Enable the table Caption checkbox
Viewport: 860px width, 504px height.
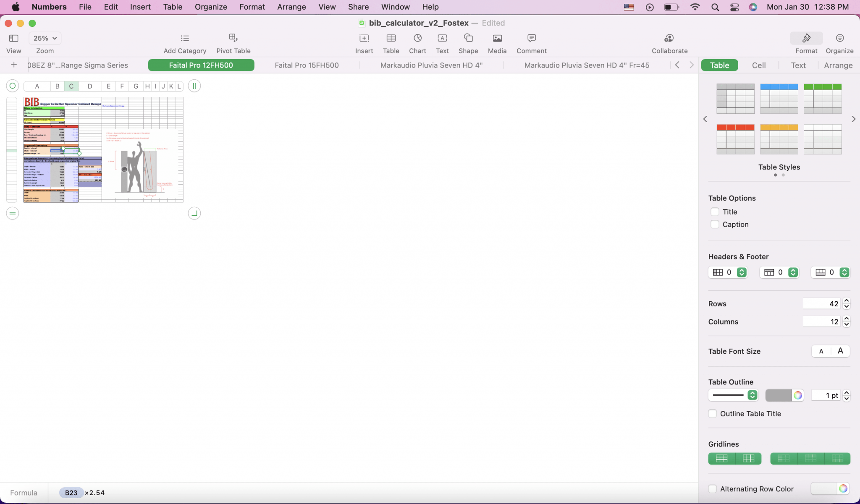click(714, 225)
